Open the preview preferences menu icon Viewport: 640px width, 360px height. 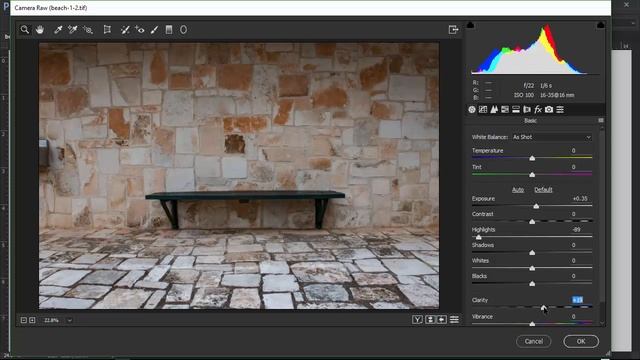(x=454, y=320)
